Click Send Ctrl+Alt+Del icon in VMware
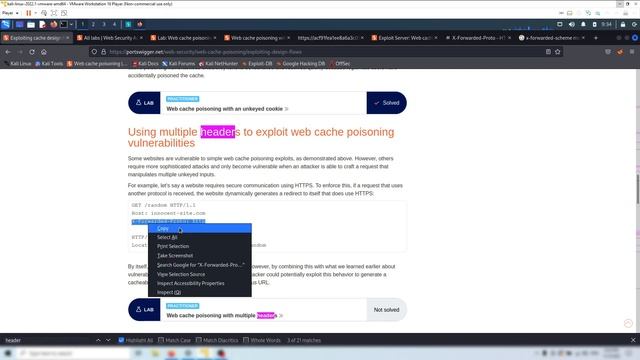640x360 pixels. 44,13
